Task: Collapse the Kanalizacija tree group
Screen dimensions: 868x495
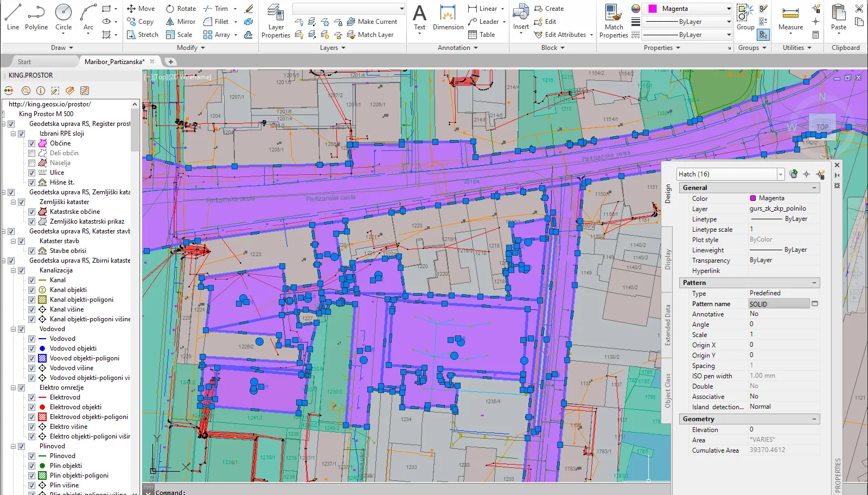Action: coord(13,270)
